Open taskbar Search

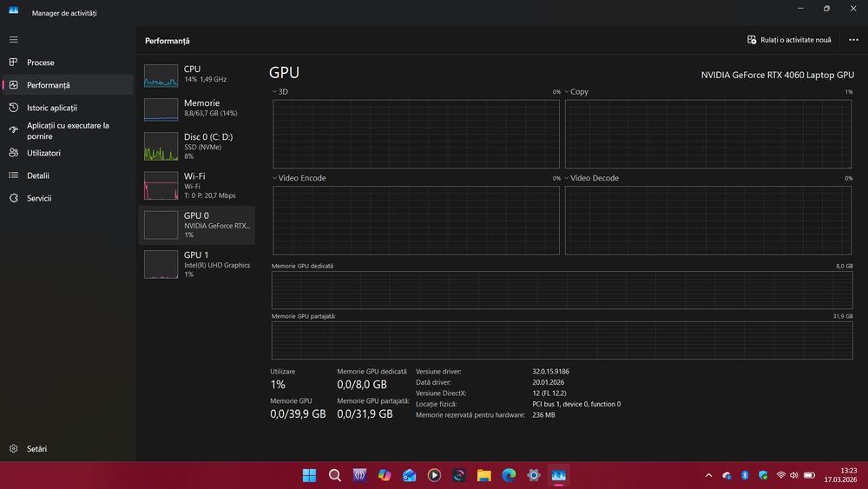(334, 475)
